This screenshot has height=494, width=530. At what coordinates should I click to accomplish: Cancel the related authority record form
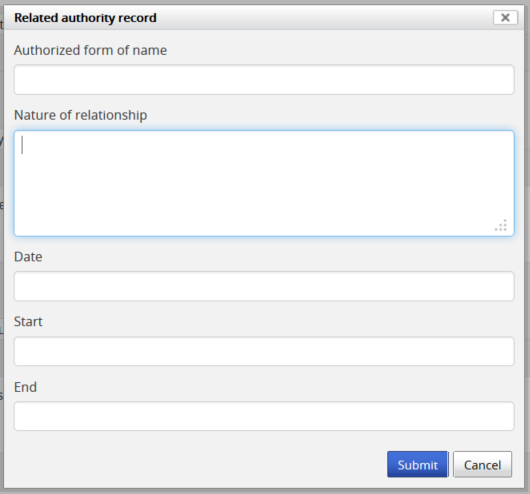pyautogui.click(x=482, y=464)
